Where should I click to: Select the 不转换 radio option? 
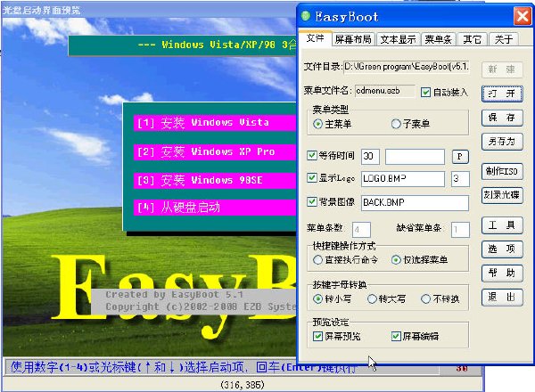tap(425, 299)
